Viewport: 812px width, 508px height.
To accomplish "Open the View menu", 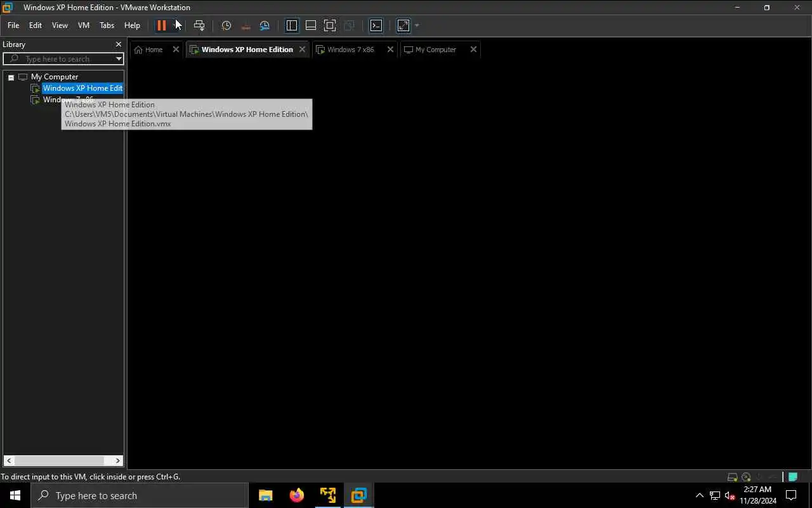I will point(60,25).
